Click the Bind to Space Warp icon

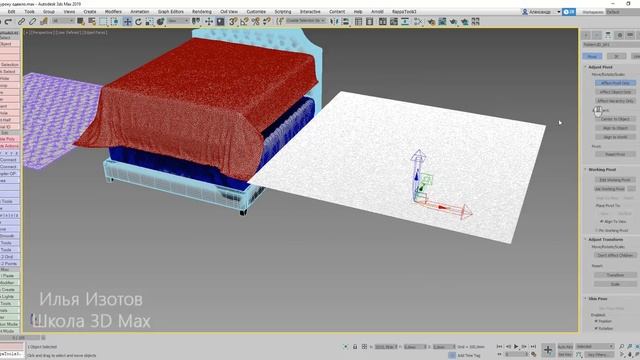click(44, 21)
